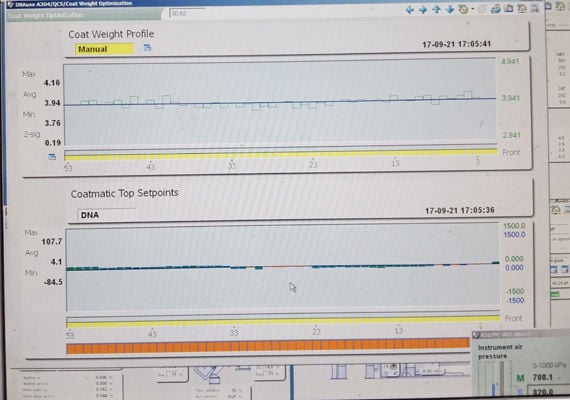This screenshot has width=570, height=400.
Task: Open small display icon beside Manual mode
Action: click(147, 47)
